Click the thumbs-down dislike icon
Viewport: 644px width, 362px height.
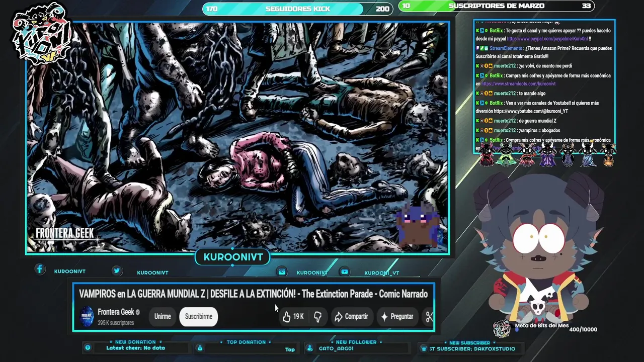(317, 316)
